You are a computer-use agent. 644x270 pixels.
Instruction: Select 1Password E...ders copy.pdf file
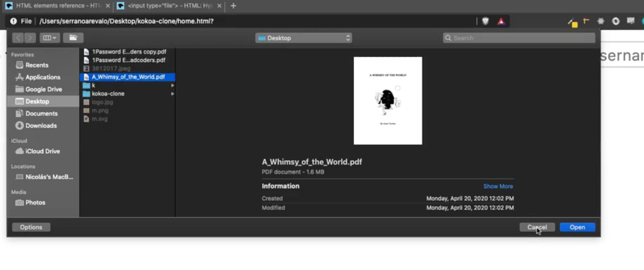[x=128, y=52]
